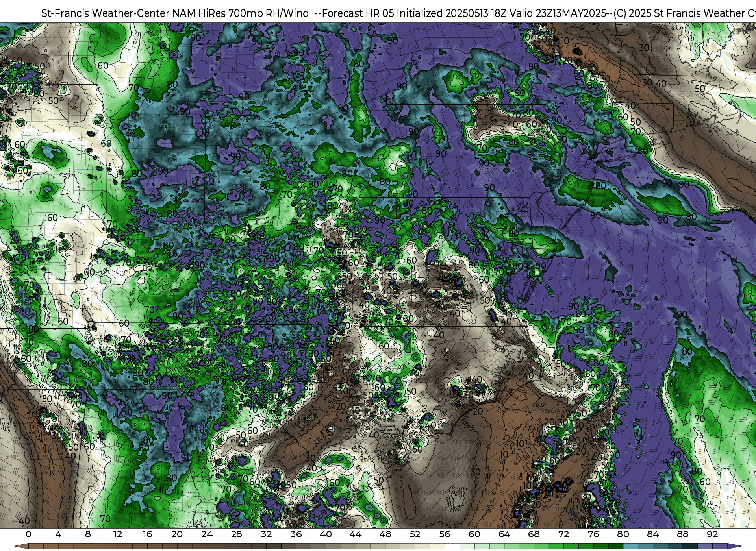Select the '88' tick on the color bar legend

pos(682,534)
